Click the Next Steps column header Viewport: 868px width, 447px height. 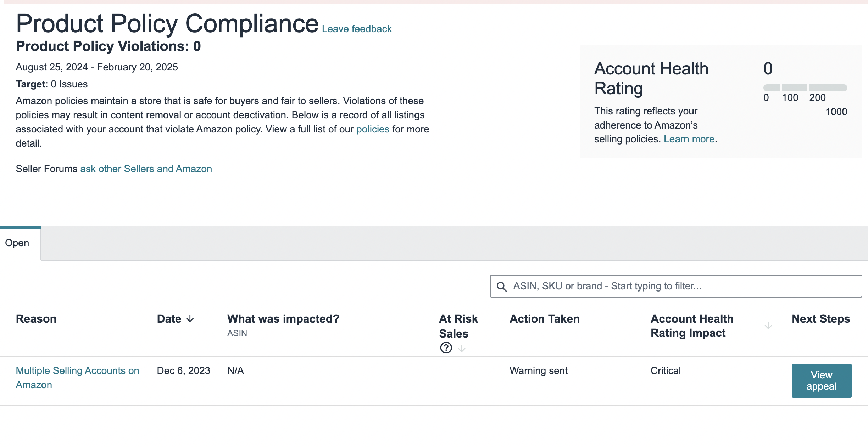coord(821,319)
